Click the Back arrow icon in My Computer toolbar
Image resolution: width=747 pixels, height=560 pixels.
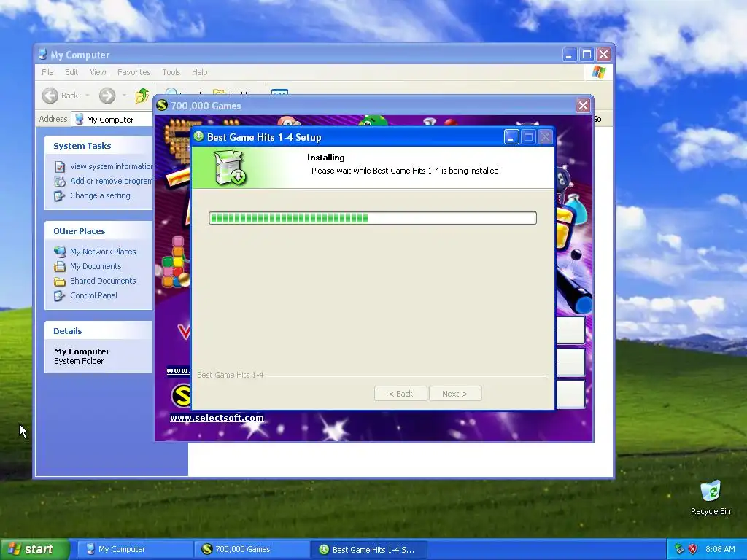(x=50, y=96)
